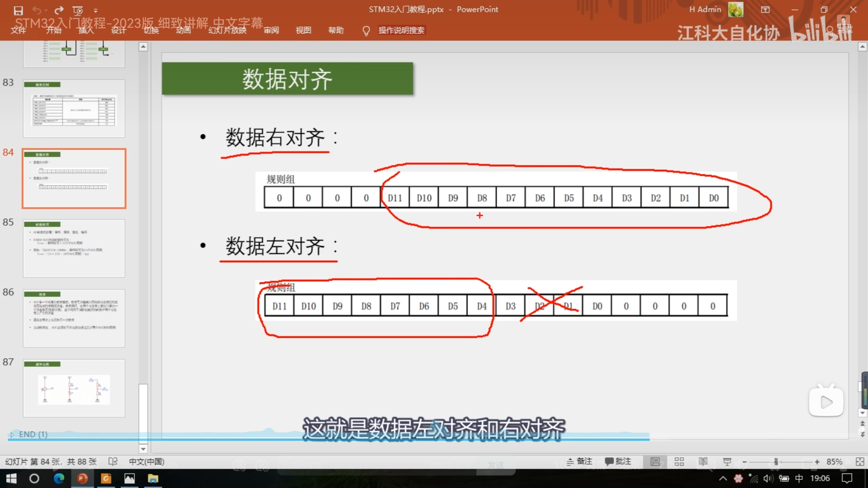Click the spell check icon in status bar
The image size is (868, 488).
(113, 462)
